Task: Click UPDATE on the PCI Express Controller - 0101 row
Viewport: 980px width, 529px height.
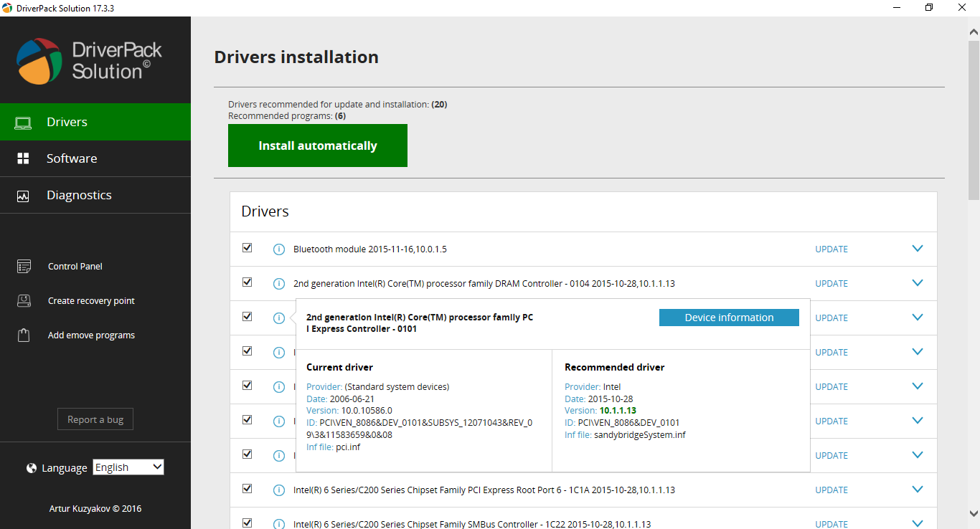Action: [x=831, y=318]
